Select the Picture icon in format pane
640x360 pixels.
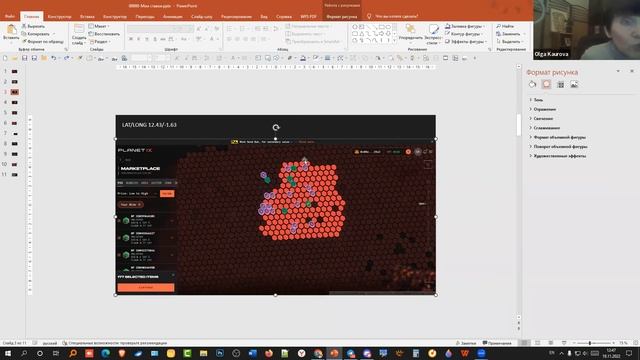[x=574, y=84]
